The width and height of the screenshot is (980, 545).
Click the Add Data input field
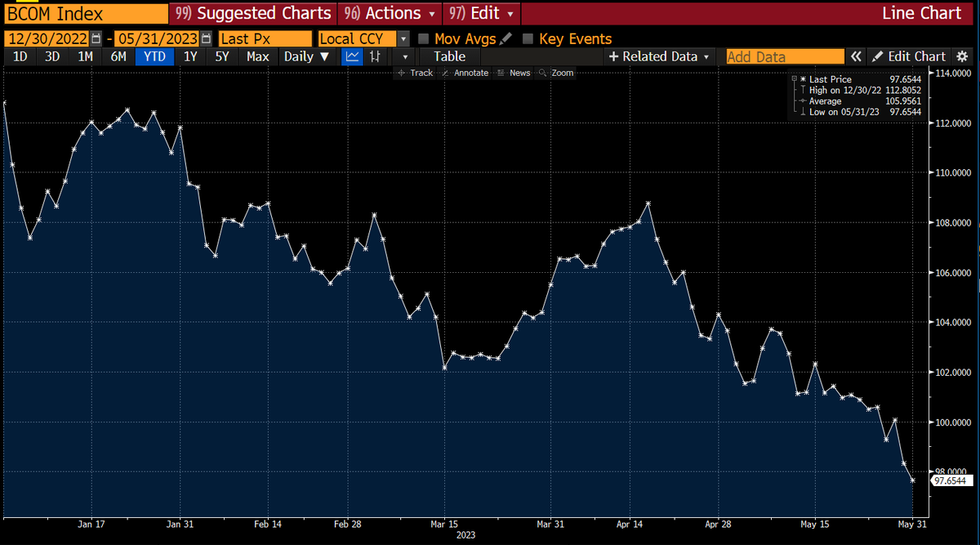tap(785, 56)
